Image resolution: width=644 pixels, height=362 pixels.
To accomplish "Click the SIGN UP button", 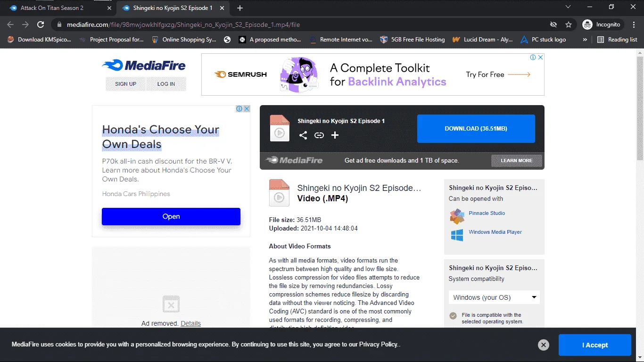I will 125,84.
